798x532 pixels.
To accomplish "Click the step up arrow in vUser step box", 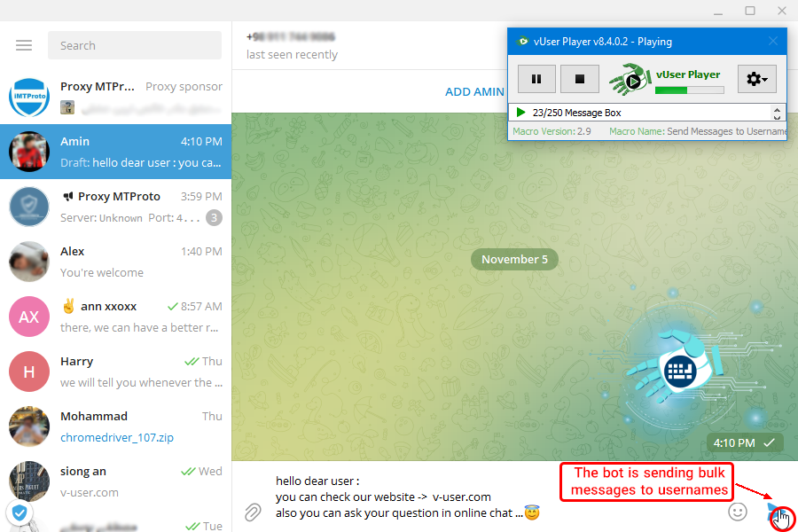I will tap(777, 108).
